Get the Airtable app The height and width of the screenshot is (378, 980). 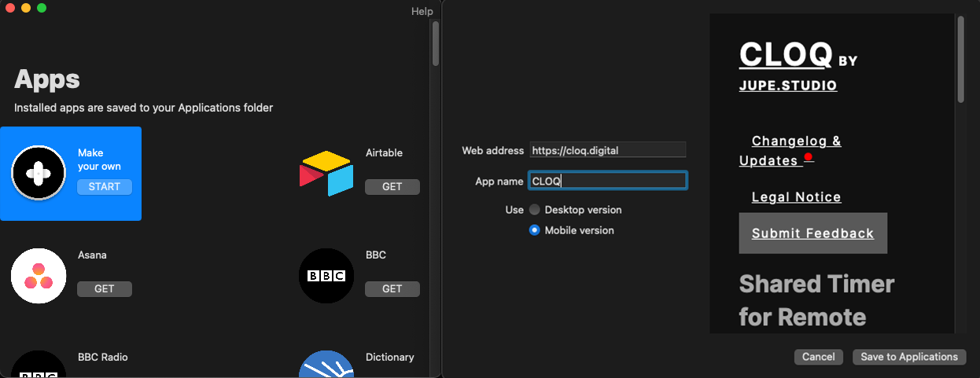point(392,187)
